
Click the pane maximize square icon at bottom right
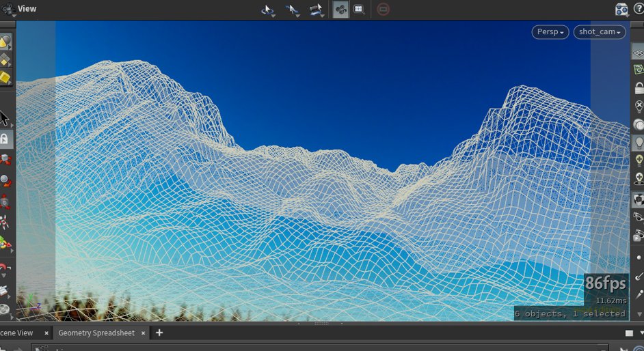[x=629, y=333]
